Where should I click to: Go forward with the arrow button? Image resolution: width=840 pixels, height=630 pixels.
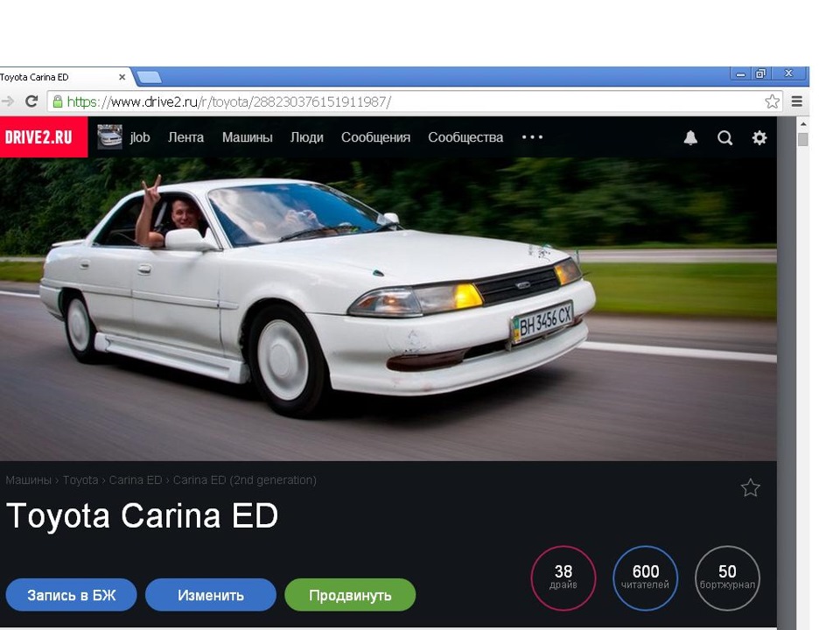tap(8, 101)
